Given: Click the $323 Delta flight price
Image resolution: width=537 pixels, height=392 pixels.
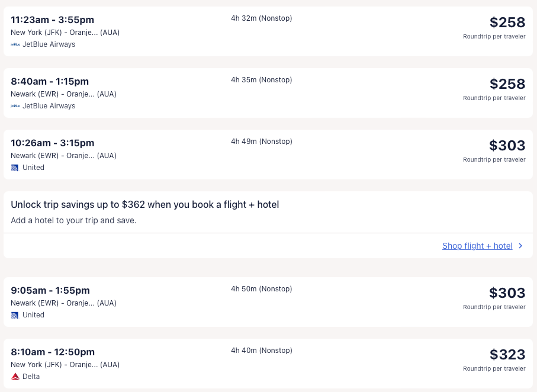Looking at the screenshot, I should click(507, 355).
